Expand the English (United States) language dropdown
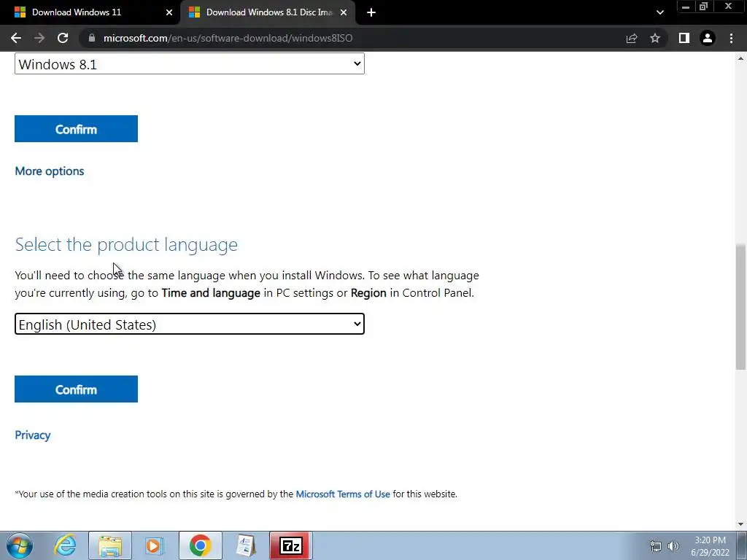The image size is (747, 560). click(190, 324)
